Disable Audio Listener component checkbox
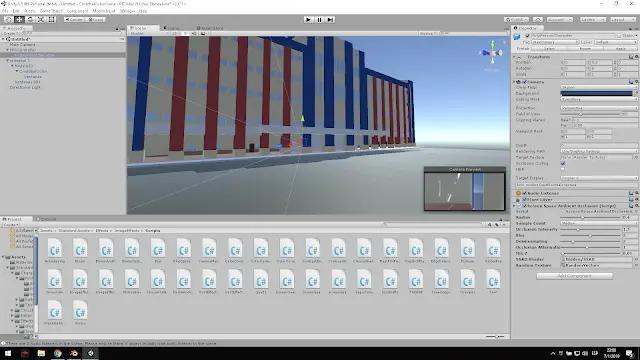The width and height of the screenshot is (640, 360). pos(524,193)
